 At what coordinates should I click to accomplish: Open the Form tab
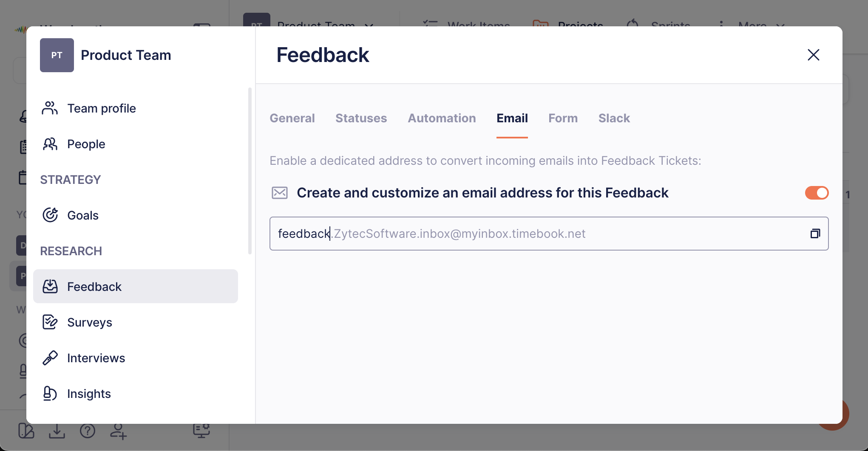[563, 118]
